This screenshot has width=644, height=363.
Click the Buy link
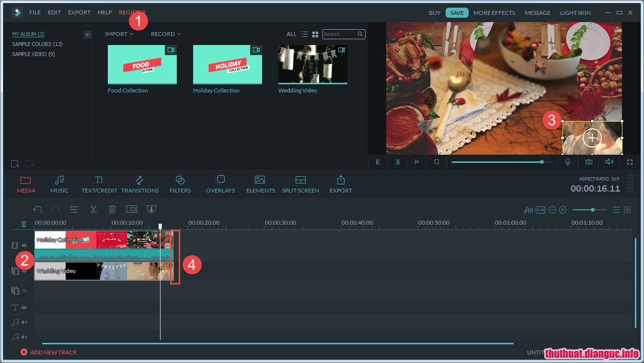tap(435, 13)
